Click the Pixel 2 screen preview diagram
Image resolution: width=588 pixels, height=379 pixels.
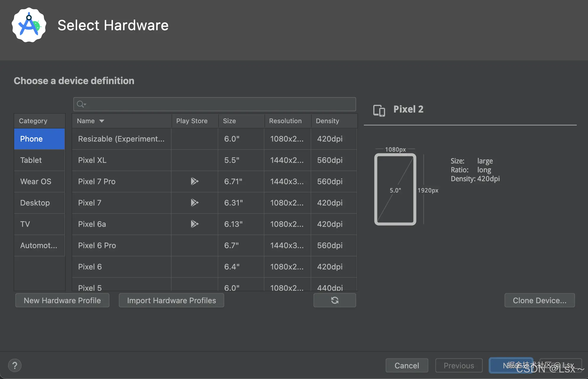[x=395, y=189]
